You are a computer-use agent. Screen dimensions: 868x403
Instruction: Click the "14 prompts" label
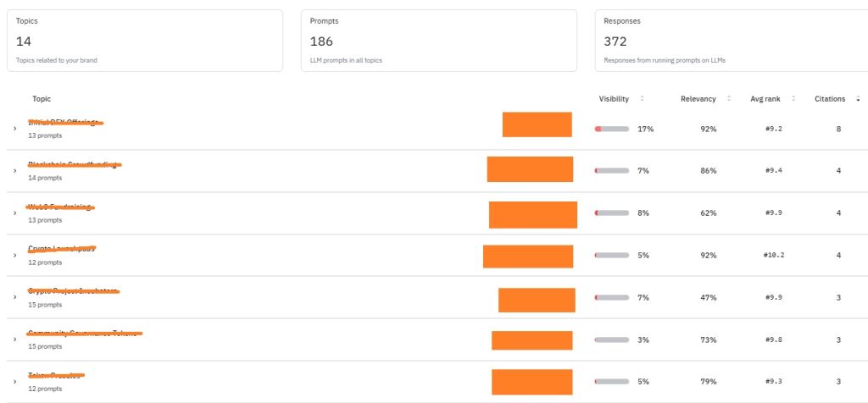45,178
